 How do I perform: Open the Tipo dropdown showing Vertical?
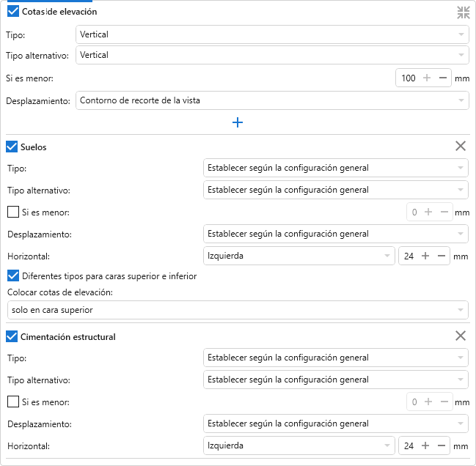coord(271,34)
